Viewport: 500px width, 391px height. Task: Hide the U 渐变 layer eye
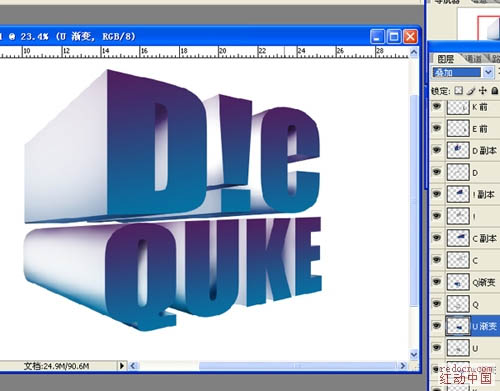point(437,326)
